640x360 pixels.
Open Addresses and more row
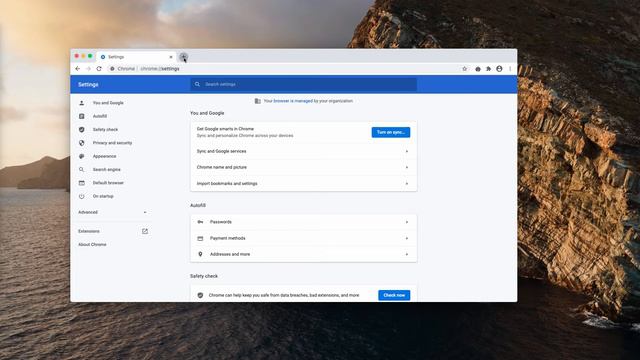[x=304, y=254]
